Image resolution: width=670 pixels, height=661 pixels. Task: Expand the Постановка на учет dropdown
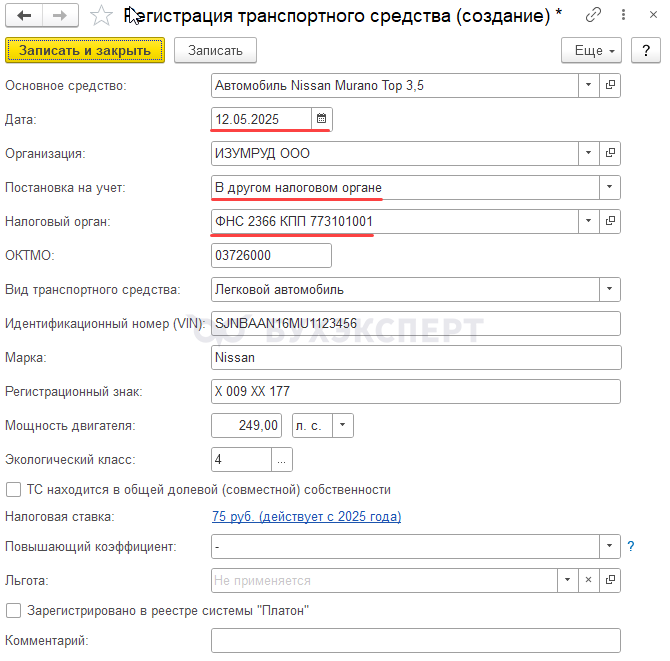point(610,187)
